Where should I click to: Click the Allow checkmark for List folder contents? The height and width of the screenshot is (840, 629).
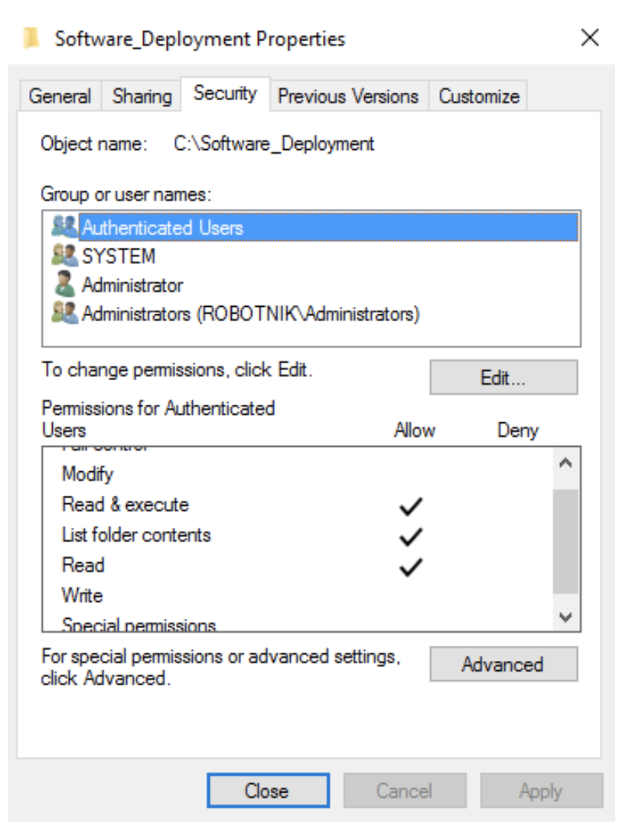411,536
